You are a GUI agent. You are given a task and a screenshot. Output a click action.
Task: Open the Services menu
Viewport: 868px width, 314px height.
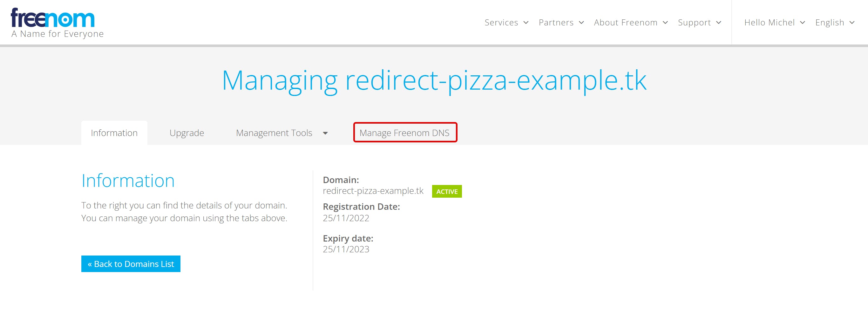pos(501,23)
